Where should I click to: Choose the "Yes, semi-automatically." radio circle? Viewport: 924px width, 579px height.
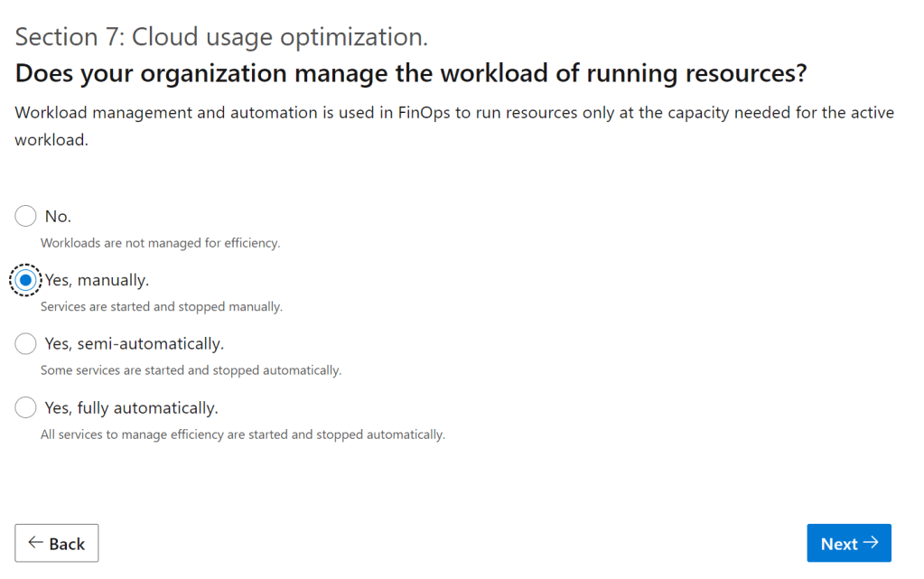coord(26,344)
